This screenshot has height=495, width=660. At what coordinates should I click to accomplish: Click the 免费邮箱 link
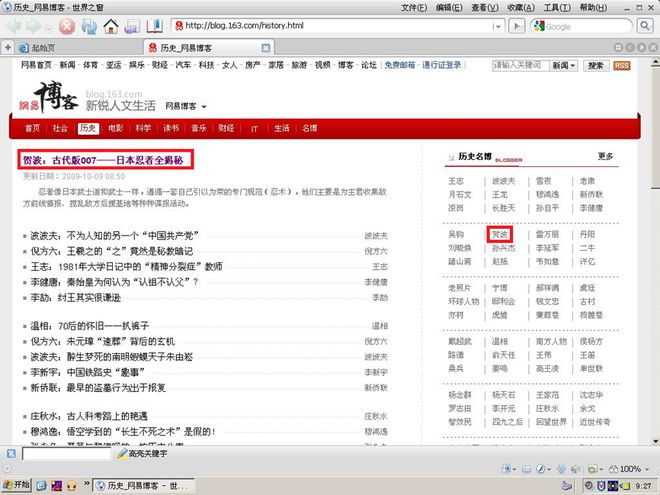coord(400,65)
